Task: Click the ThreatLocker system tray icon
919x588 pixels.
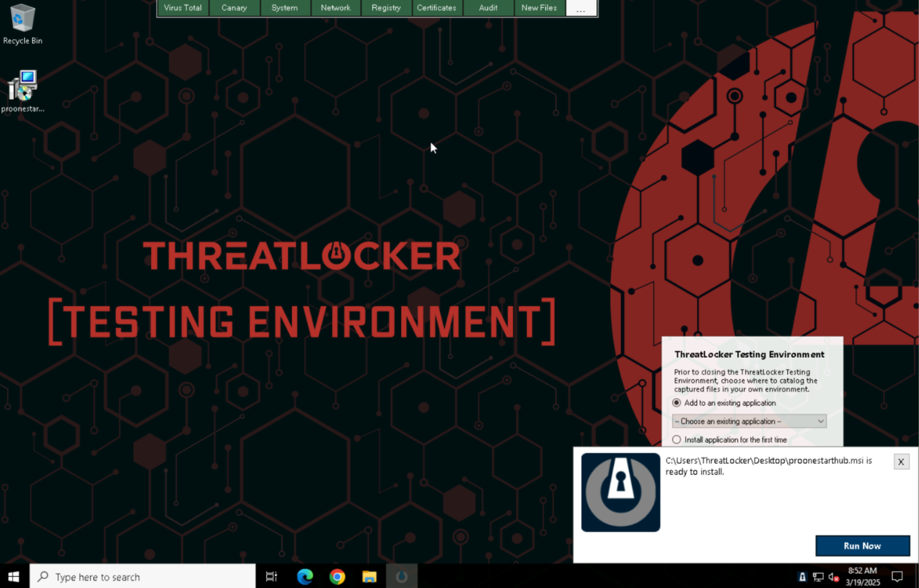Action: click(x=802, y=577)
